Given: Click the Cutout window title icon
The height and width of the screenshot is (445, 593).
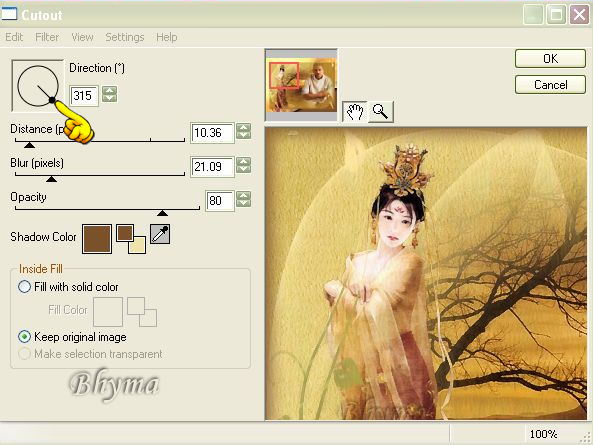Looking at the screenshot, I should point(9,14).
